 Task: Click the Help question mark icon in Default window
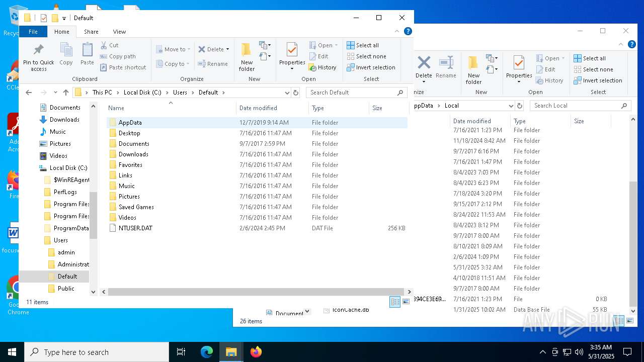(x=408, y=31)
